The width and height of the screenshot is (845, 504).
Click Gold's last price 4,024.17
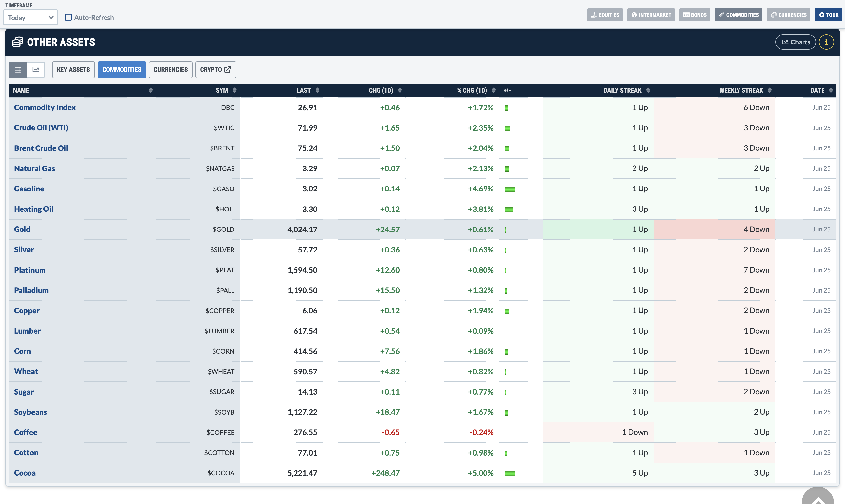[302, 230]
